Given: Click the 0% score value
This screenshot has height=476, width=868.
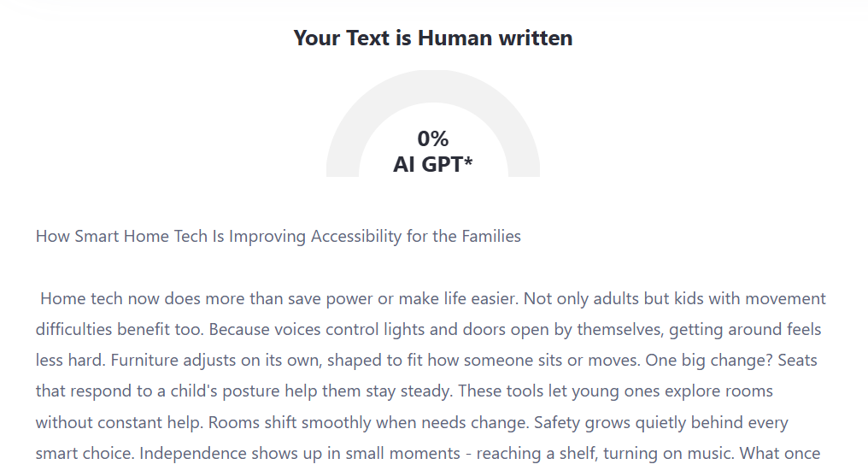Looking at the screenshot, I should pos(433,138).
